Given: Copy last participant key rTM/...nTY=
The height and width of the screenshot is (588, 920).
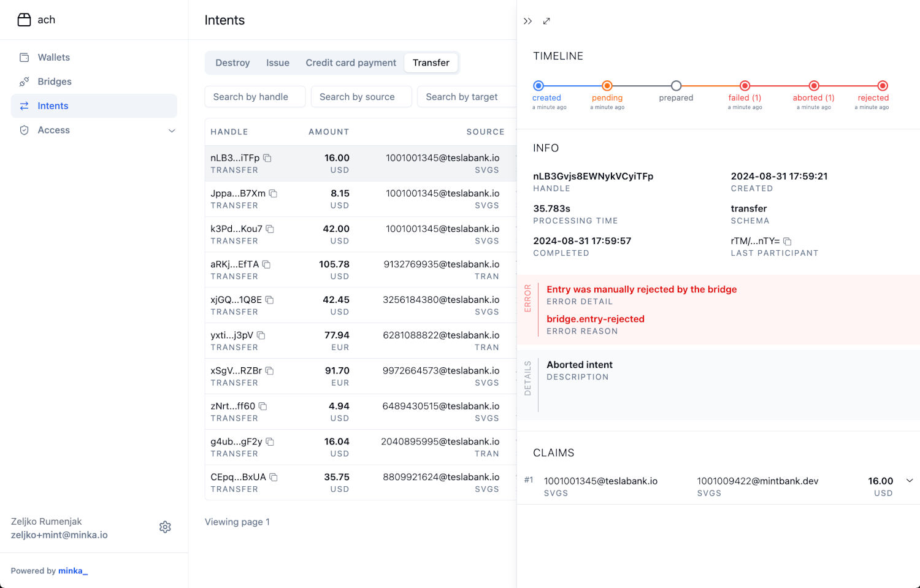Looking at the screenshot, I should (788, 242).
